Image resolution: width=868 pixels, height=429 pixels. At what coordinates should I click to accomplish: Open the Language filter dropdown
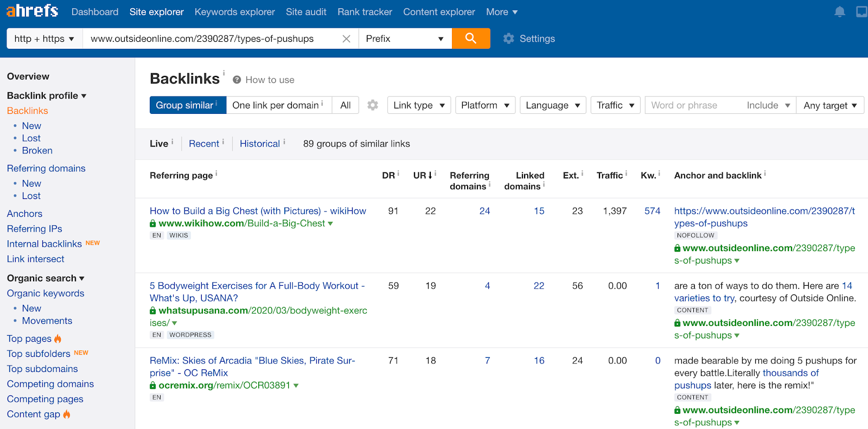(x=553, y=105)
